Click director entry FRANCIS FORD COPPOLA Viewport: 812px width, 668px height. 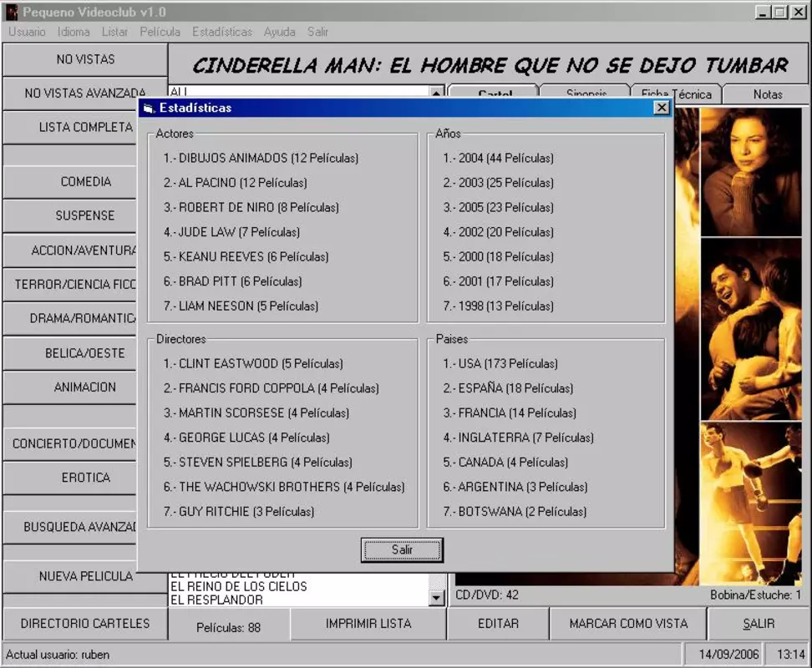point(272,388)
